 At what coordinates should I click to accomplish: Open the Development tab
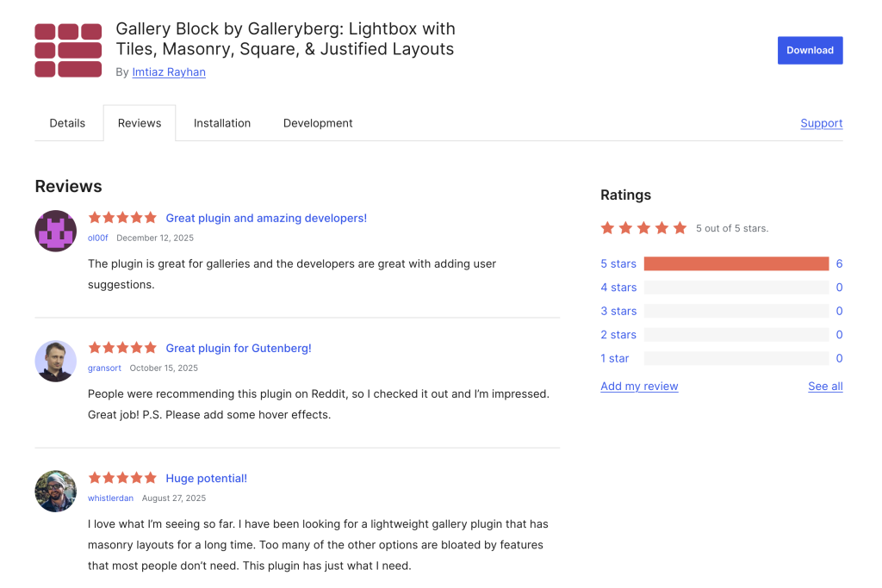click(318, 123)
